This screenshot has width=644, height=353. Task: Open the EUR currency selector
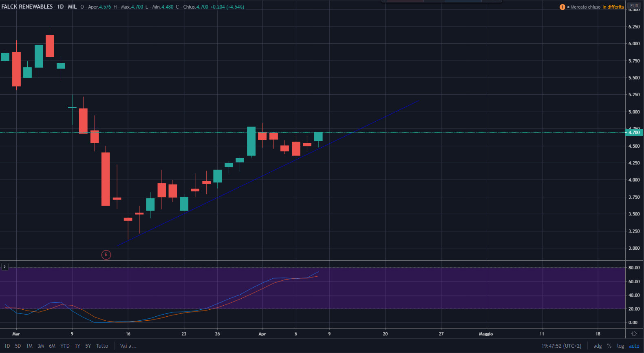coord(634,6)
